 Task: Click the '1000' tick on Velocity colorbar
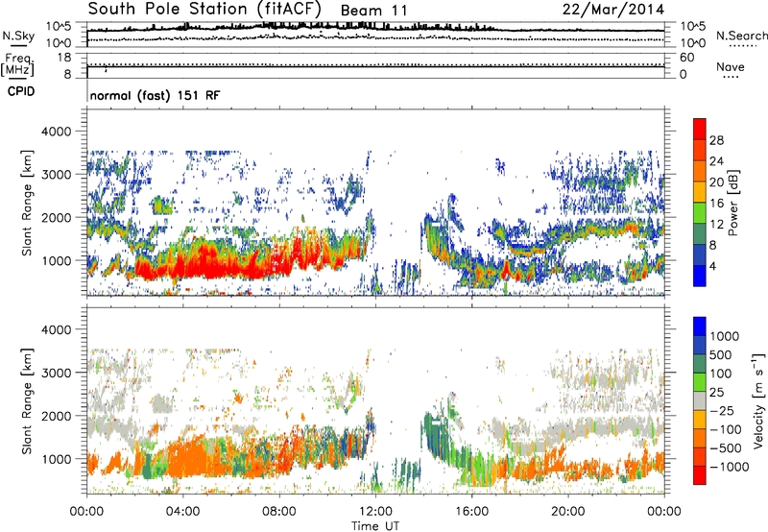(725, 336)
